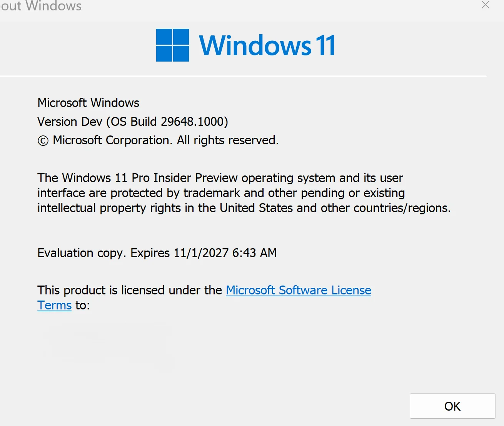
Task: Click the All rights reserved text
Action: pyautogui.click(x=228, y=140)
